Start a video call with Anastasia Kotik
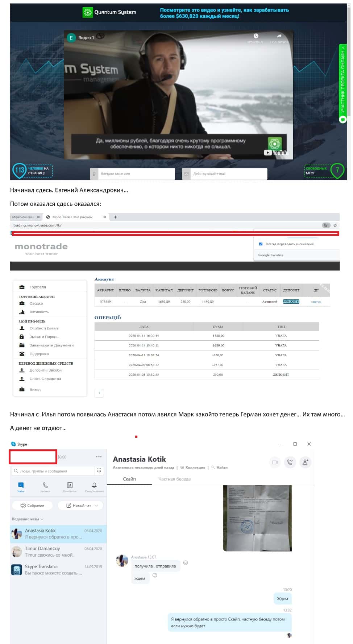 tap(275, 462)
